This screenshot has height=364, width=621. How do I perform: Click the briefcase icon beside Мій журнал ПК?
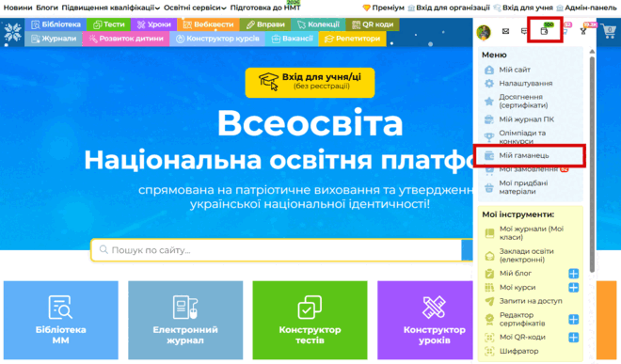[489, 119]
